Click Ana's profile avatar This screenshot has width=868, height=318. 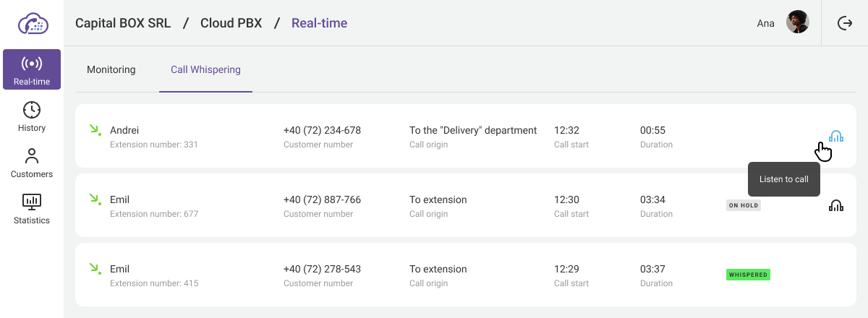797,22
